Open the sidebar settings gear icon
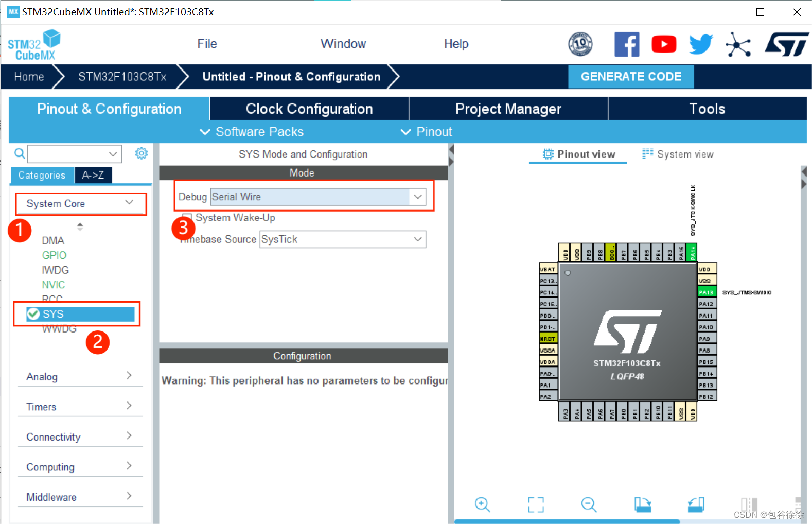Viewport: 812px width, 524px height. tap(141, 153)
